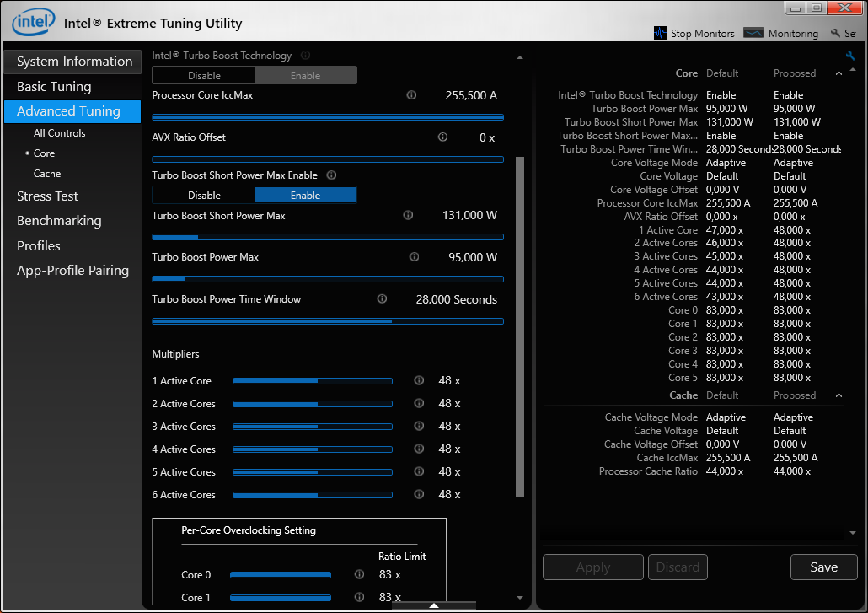This screenshot has width=868, height=613.
Task: Click scroll-down arrow of summary panel
Action: [x=853, y=533]
